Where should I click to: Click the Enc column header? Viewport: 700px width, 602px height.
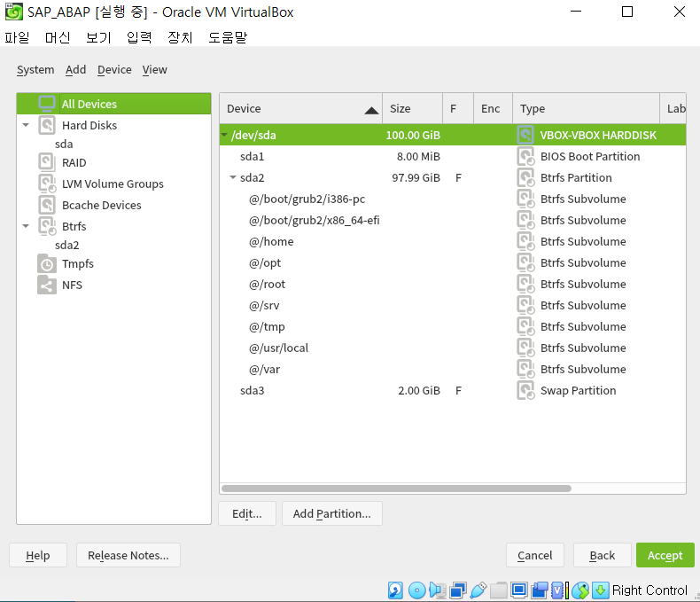(x=493, y=108)
